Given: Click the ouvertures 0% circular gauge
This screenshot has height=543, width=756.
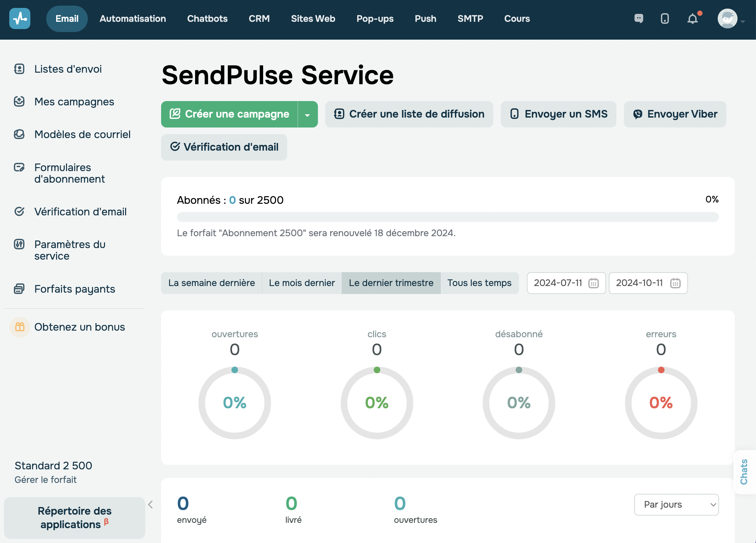Looking at the screenshot, I should coord(235,403).
